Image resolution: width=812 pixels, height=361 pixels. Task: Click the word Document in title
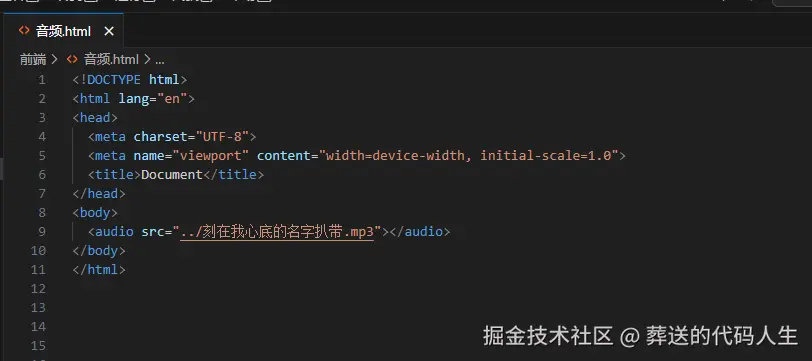point(171,175)
